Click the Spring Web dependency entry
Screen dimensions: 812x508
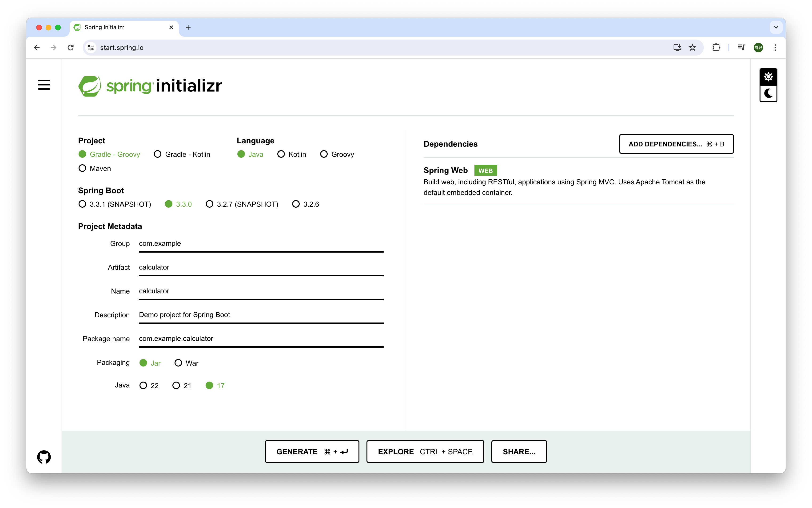tap(578, 181)
